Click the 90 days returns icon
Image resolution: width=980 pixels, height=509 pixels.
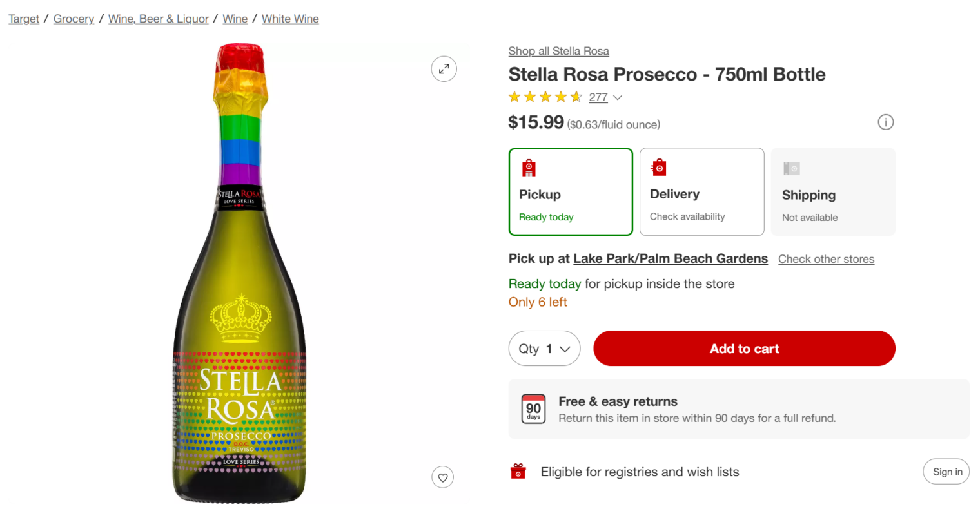pyautogui.click(x=533, y=409)
